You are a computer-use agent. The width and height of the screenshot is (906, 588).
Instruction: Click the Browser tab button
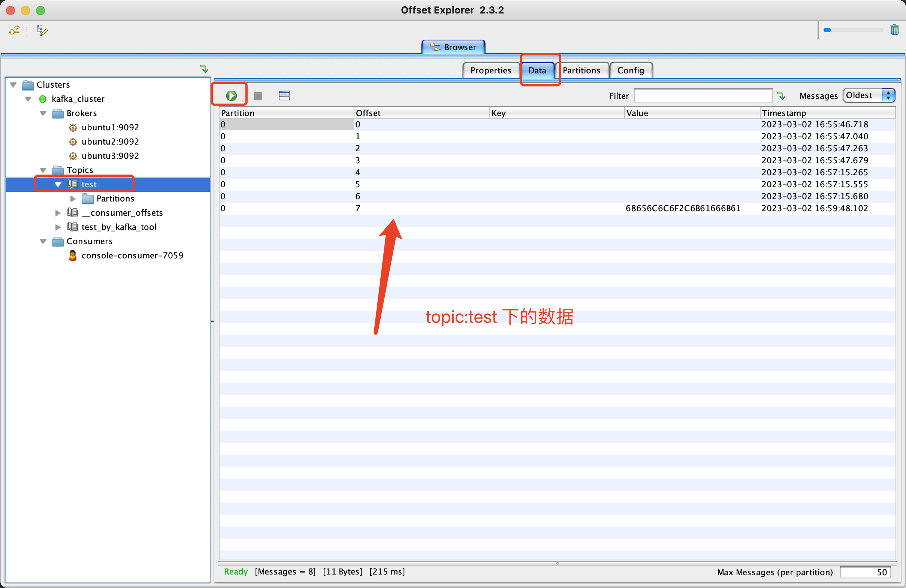pos(453,47)
